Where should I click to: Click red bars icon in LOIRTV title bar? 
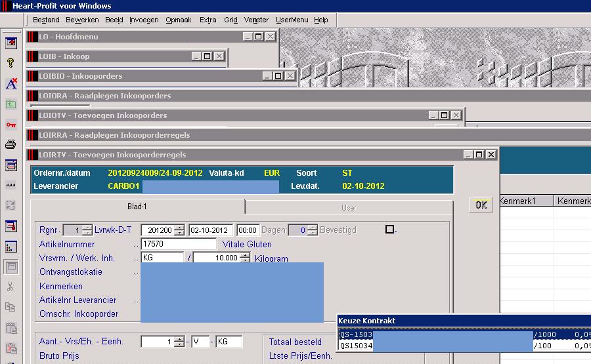pyautogui.click(x=32, y=154)
